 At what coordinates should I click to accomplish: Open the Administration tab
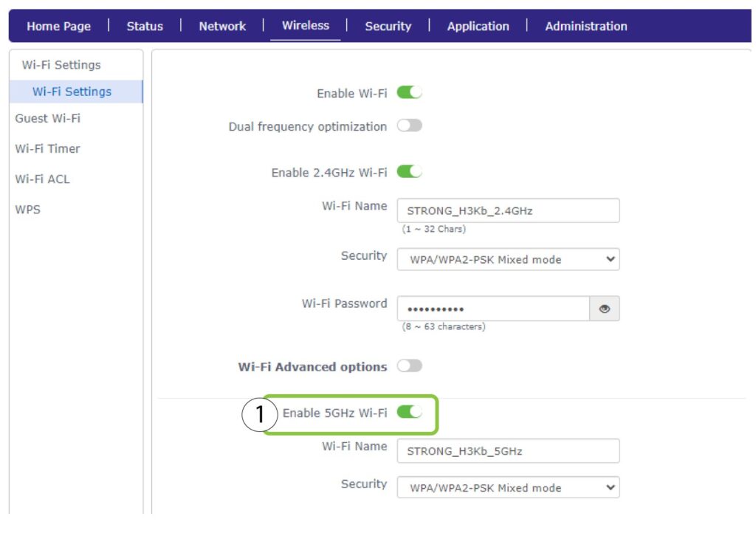click(585, 26)
